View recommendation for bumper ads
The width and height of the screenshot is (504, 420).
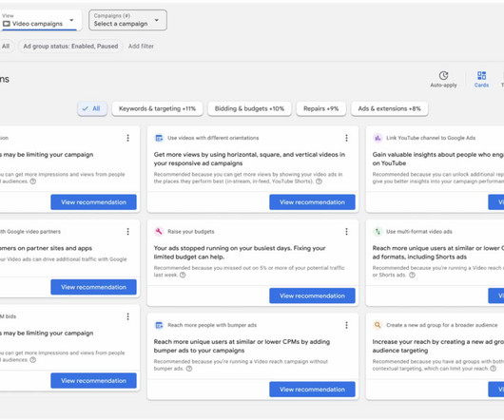(x=312, y=390)
